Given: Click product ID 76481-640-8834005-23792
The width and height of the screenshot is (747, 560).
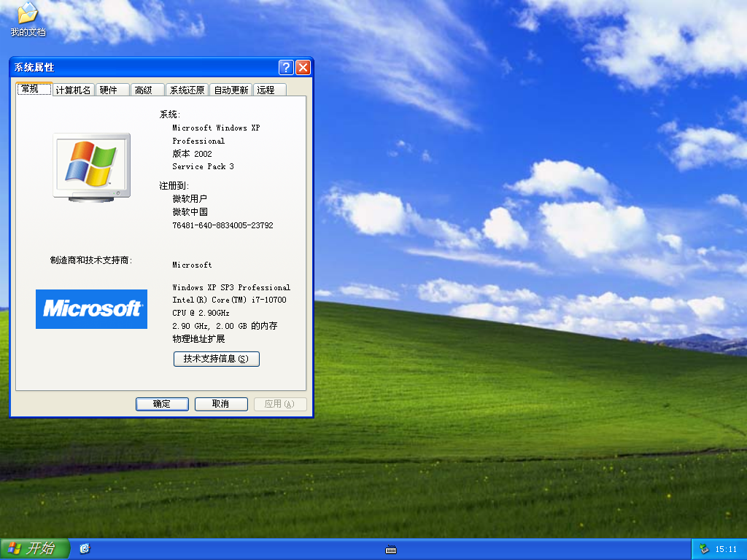Looking at the screenshot, I should (x=222, y=225).
